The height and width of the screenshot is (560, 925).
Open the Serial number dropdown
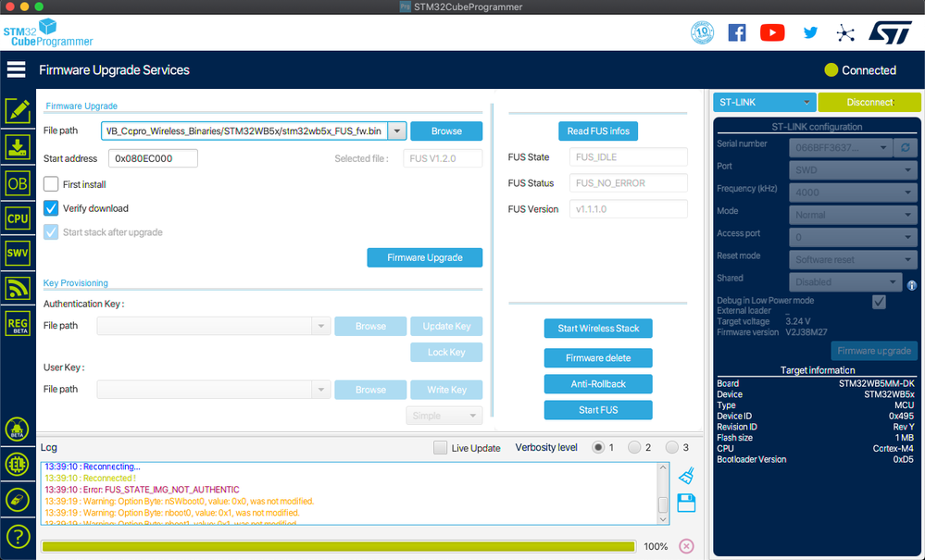coord(841,147)
